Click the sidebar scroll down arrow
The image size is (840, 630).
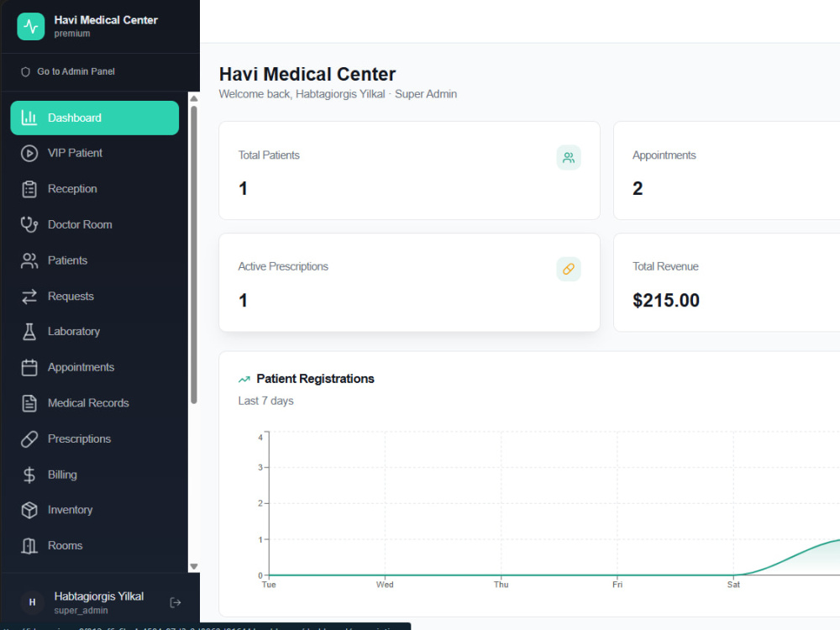(x=194, y=566)
